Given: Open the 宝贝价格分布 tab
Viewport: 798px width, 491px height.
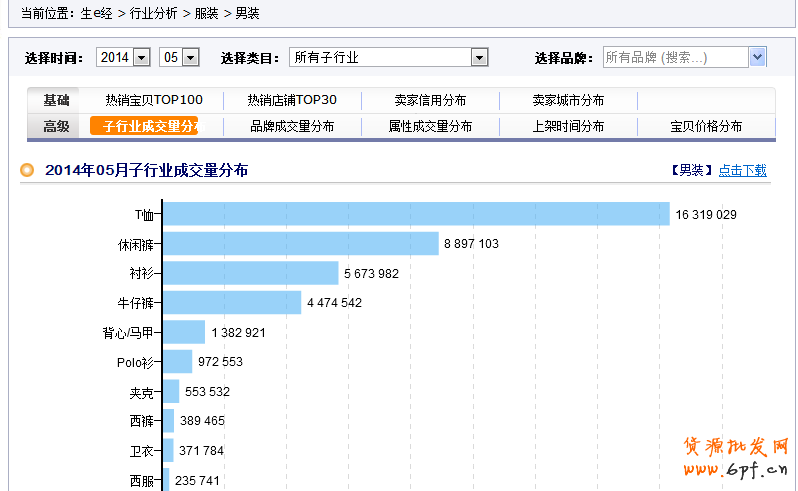Looking at the screenshot, I should [706, 126].
